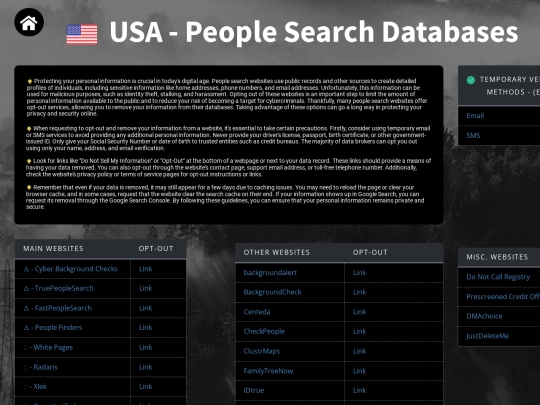Click the green check icon beside Temporary Verification

[470, 80]
